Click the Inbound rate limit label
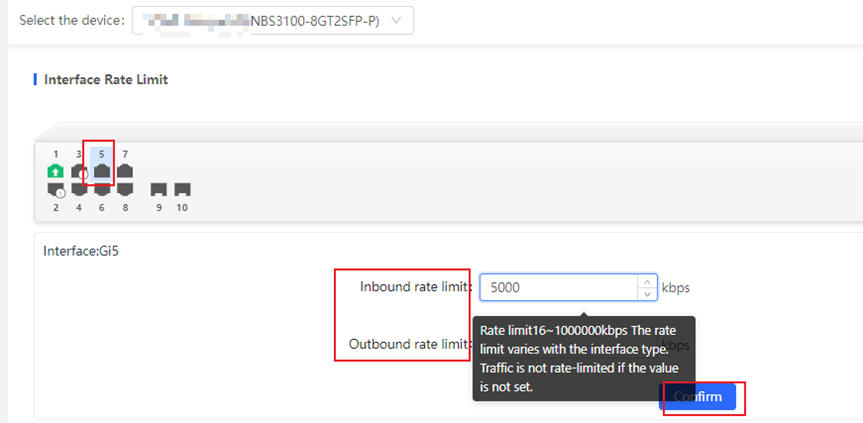This screenshot has height=423, width=863. tap(414, 287)
